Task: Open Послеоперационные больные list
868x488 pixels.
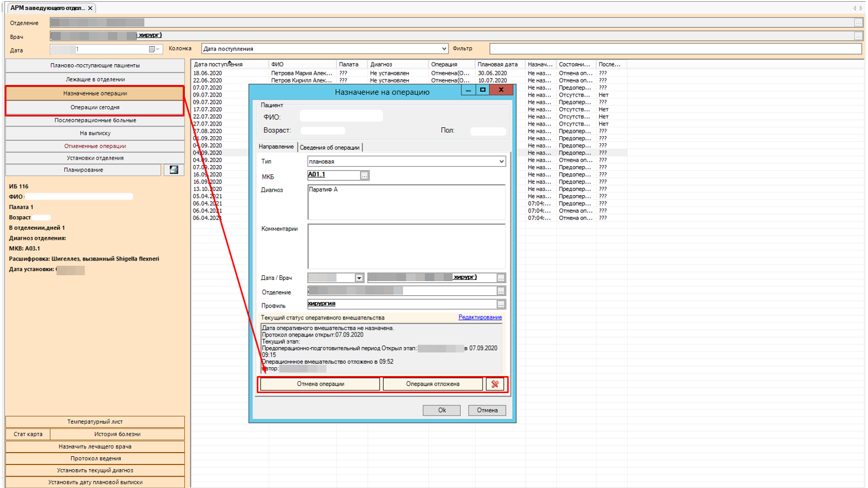Action: coord(95,120)
